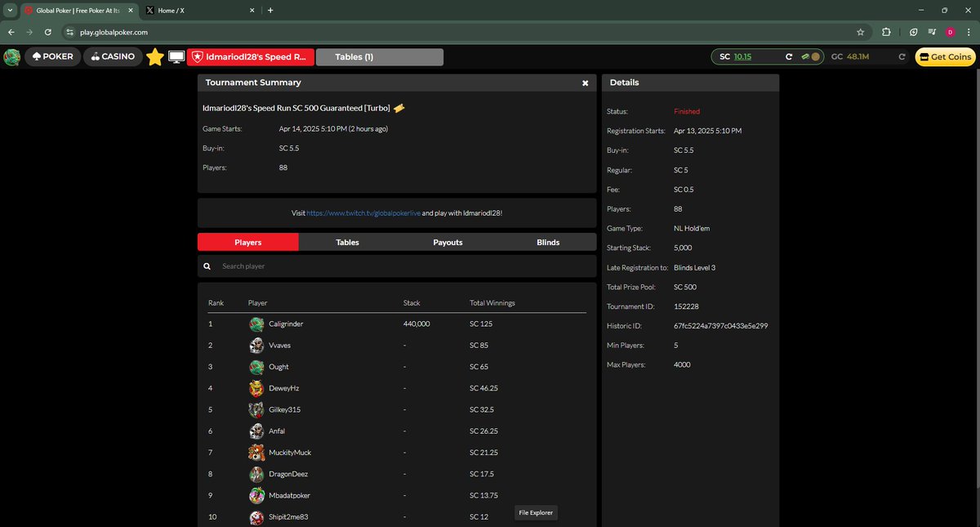Select player name Caligrinder

coord(286,324)
